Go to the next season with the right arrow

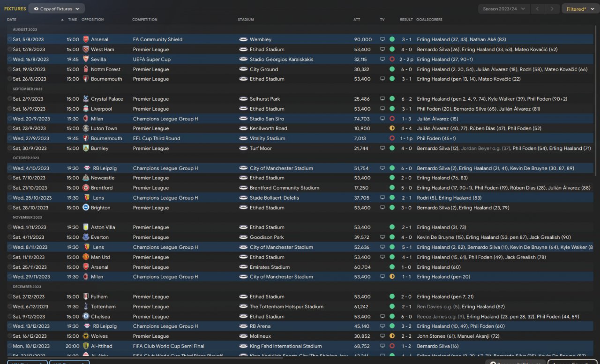click(553, 8)
